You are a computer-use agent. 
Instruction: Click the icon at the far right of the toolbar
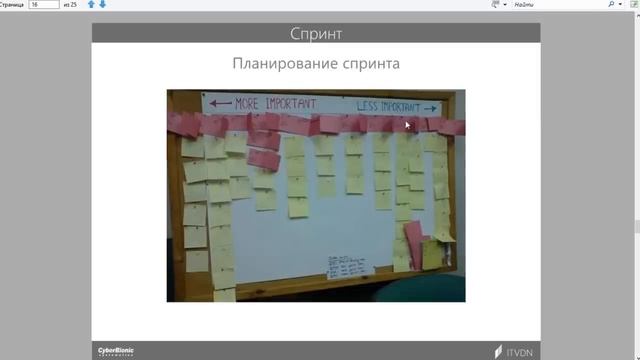tap(634, 4)
